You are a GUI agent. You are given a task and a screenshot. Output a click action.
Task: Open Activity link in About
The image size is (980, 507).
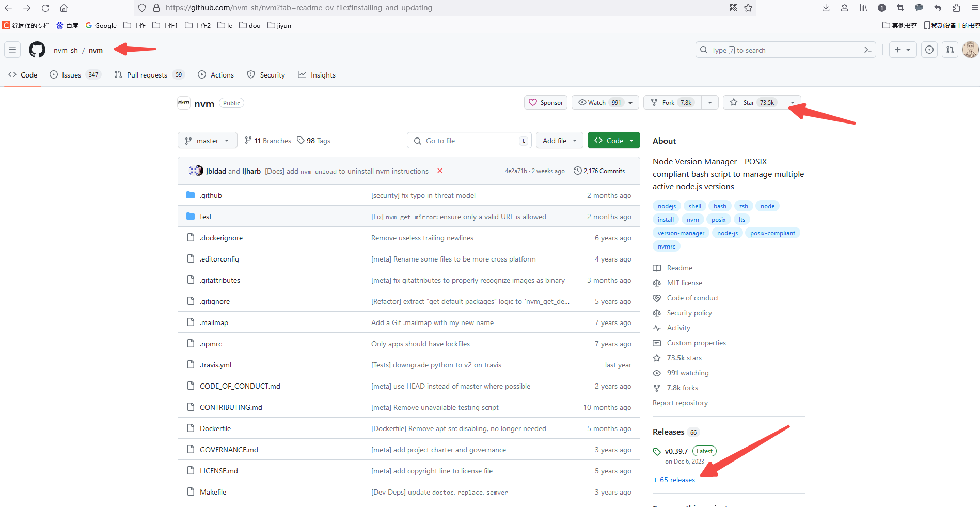(x=672, y=328)
